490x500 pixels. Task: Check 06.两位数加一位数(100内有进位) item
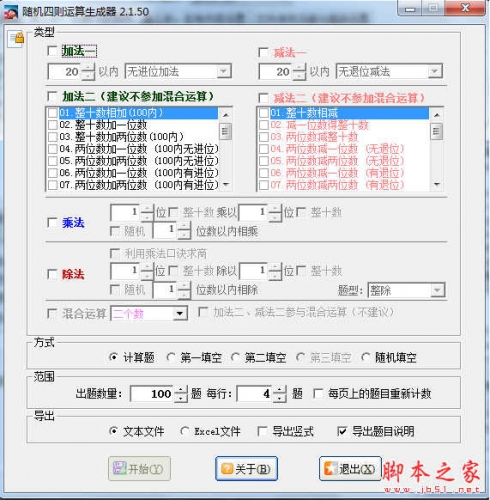pyautogui.click(x=53, y=173)
